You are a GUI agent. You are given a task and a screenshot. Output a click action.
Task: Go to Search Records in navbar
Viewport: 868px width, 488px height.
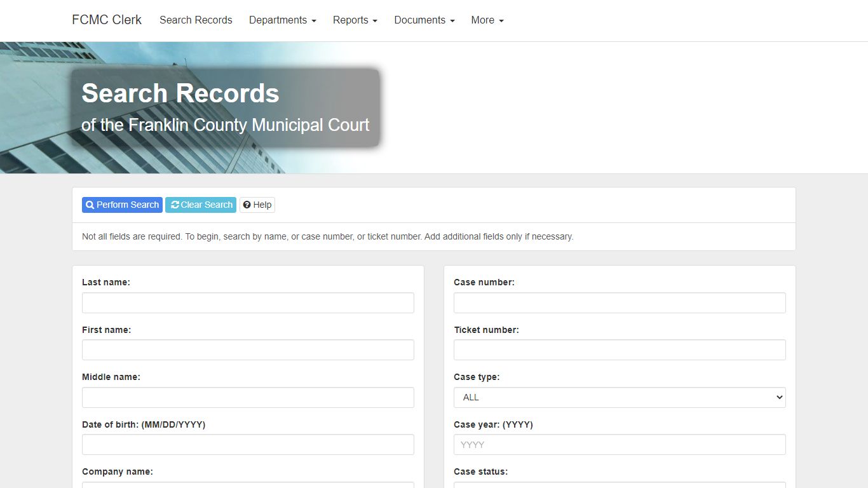point(196,20)
